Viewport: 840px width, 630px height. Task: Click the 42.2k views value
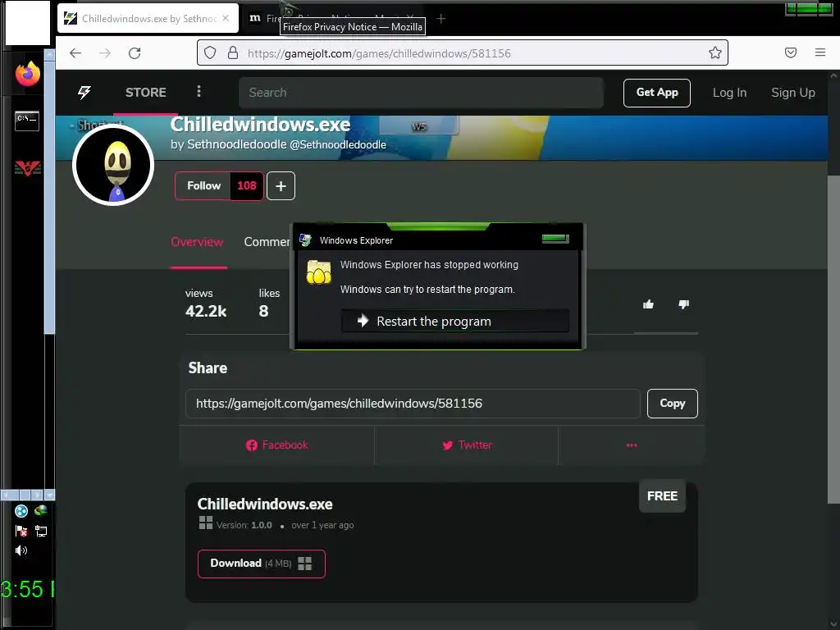(206, 311)
